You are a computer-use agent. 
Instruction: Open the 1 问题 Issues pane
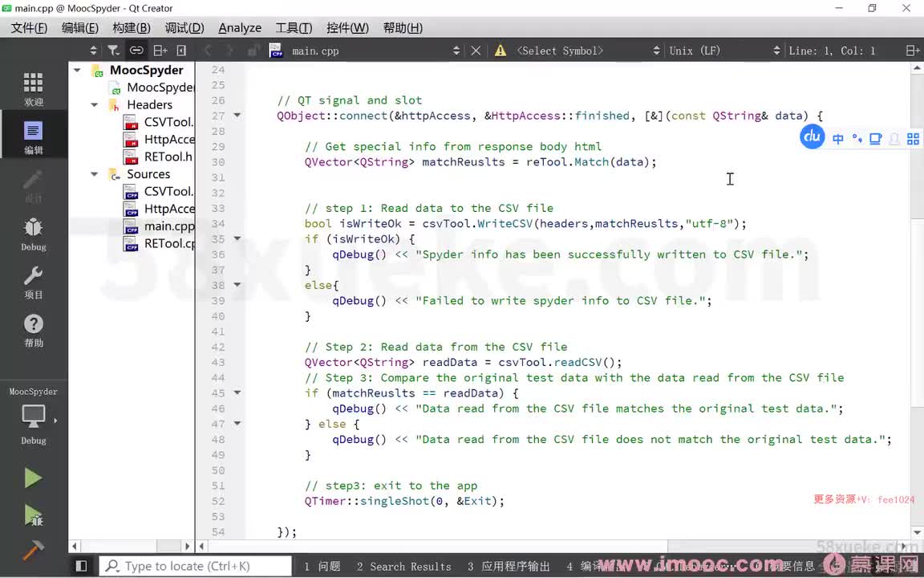322,566
